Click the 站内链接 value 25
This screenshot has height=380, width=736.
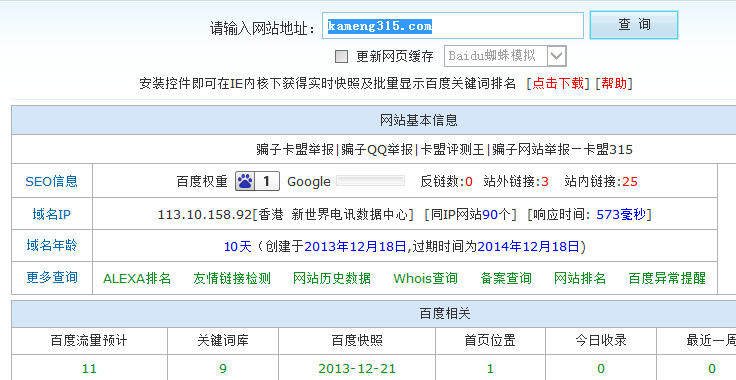point(630,182)
